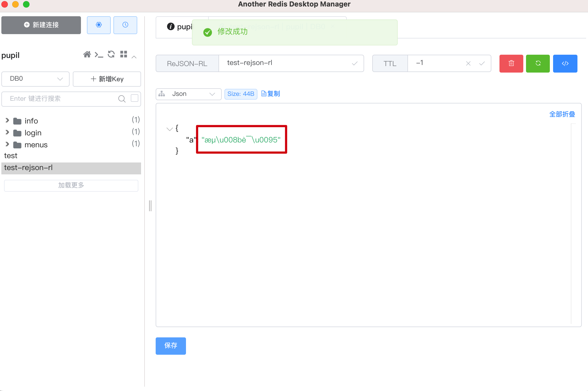The image size is (588, 391).
Task: Open the Redis CLI terminal icon
Action: pos(99,54)
